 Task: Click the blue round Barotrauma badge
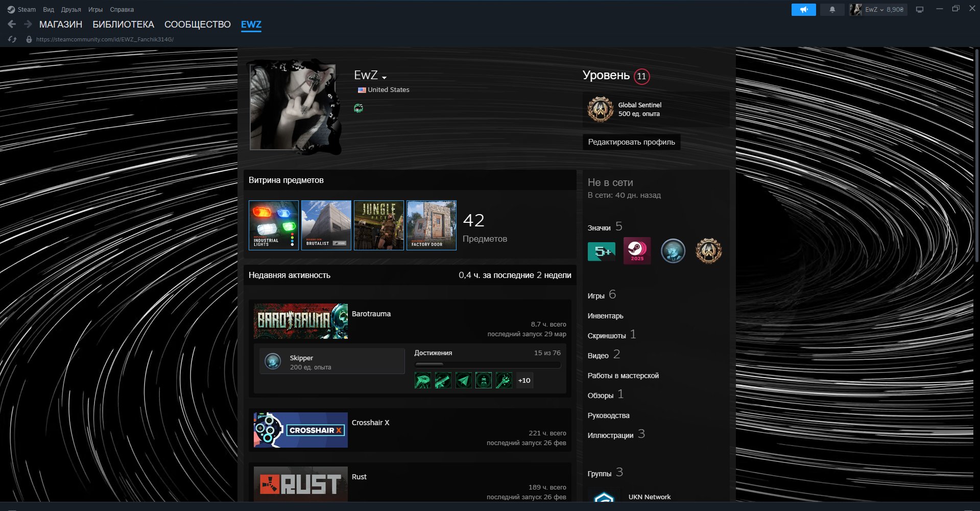point(673,251)
